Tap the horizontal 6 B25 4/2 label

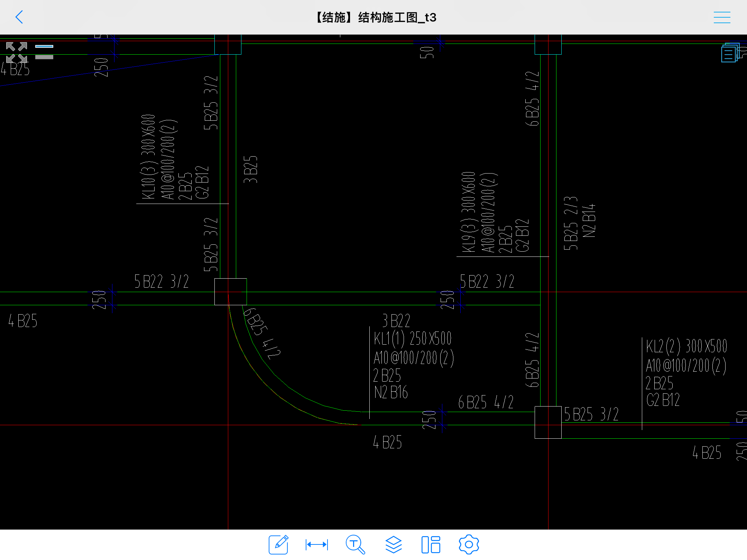(486, 402)
